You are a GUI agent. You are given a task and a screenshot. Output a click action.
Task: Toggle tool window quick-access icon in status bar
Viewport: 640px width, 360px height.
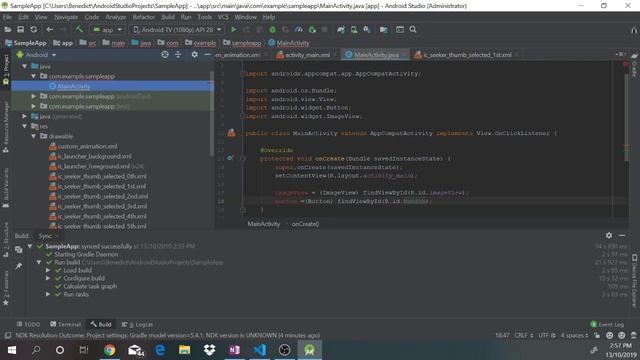(7, 336)
